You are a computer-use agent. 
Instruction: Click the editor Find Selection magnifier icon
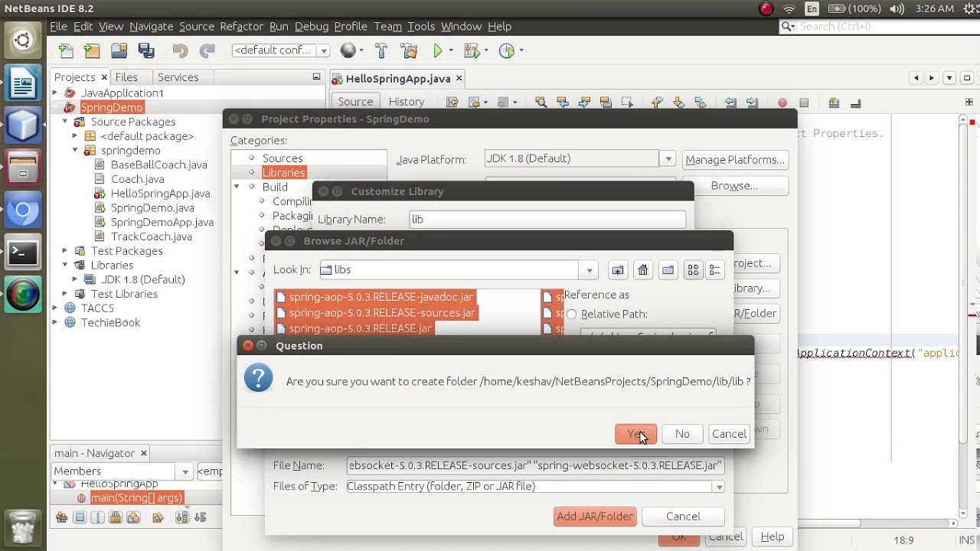pos(541,102)
